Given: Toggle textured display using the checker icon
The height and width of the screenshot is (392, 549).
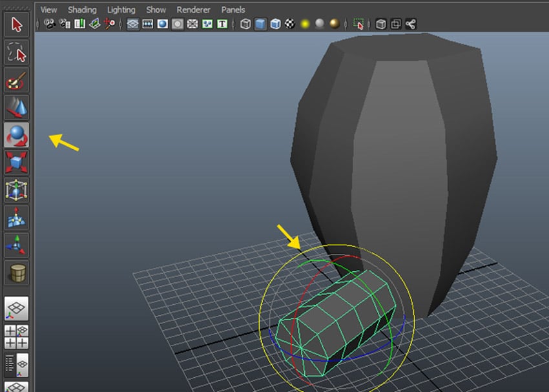Looking at the screenshot, I should (x=289, y=24).
